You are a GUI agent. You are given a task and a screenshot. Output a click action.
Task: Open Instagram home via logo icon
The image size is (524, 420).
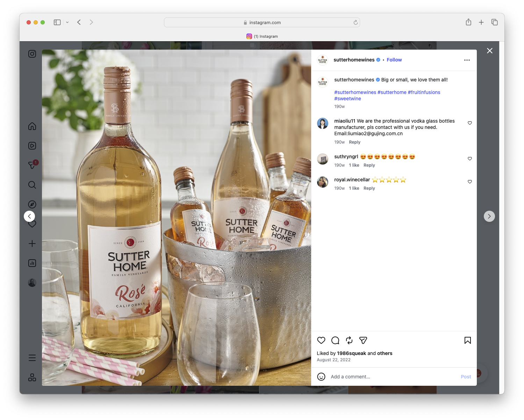click(32, 54)
